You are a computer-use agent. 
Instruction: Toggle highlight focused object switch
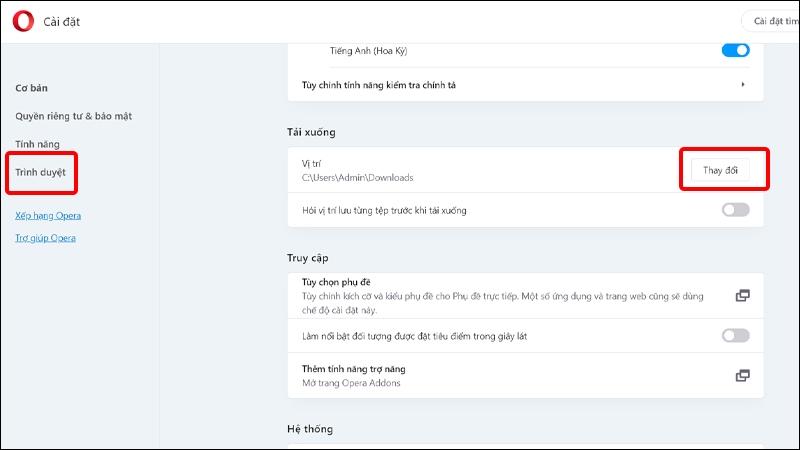click(x=735, y=336)
